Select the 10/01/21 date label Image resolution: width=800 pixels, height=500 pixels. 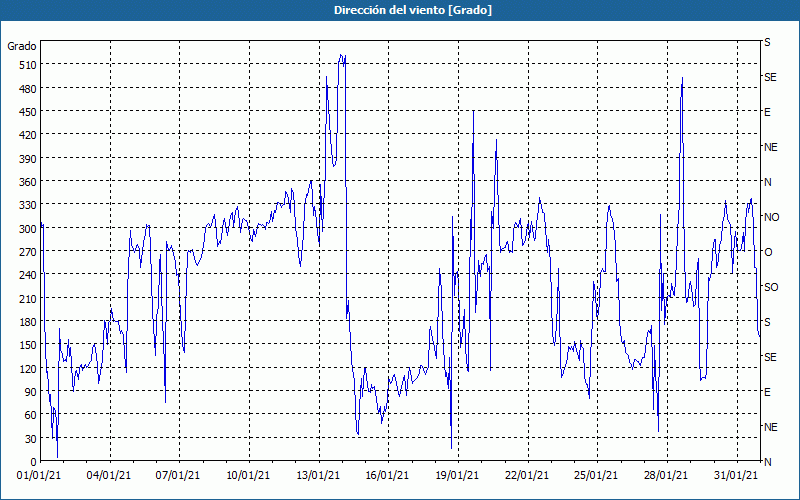tap(248, 476)
